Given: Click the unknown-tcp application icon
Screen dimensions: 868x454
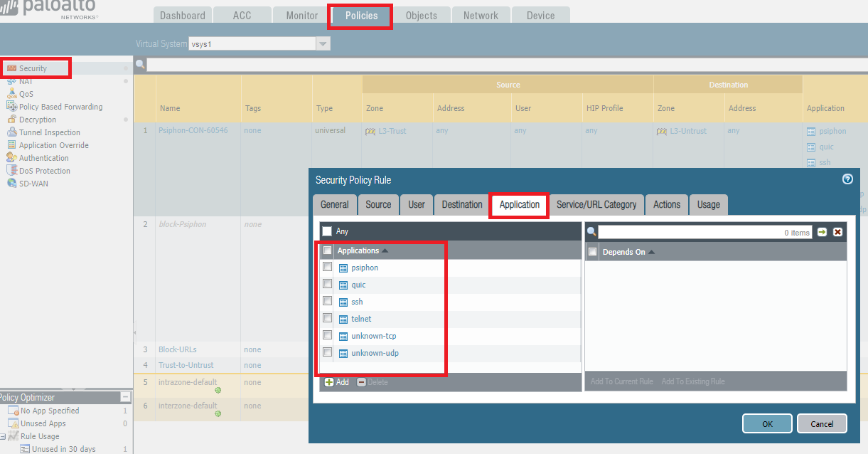Looking at the screenshot, I should (343, 337).
